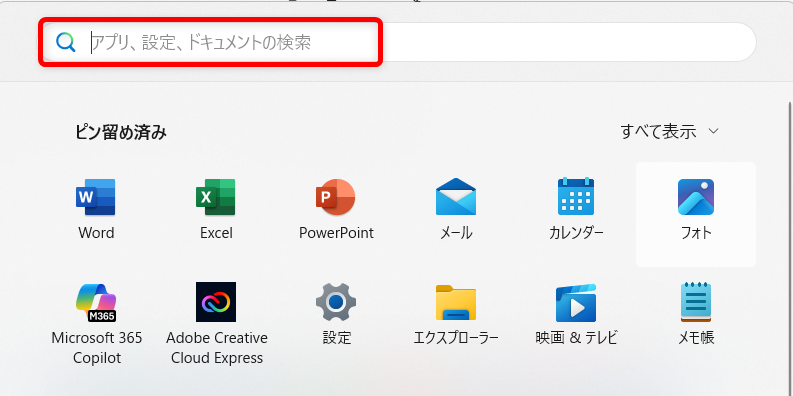Click the アプリ、設定、ドキュメントの検索 field

[x=399, y=42]
